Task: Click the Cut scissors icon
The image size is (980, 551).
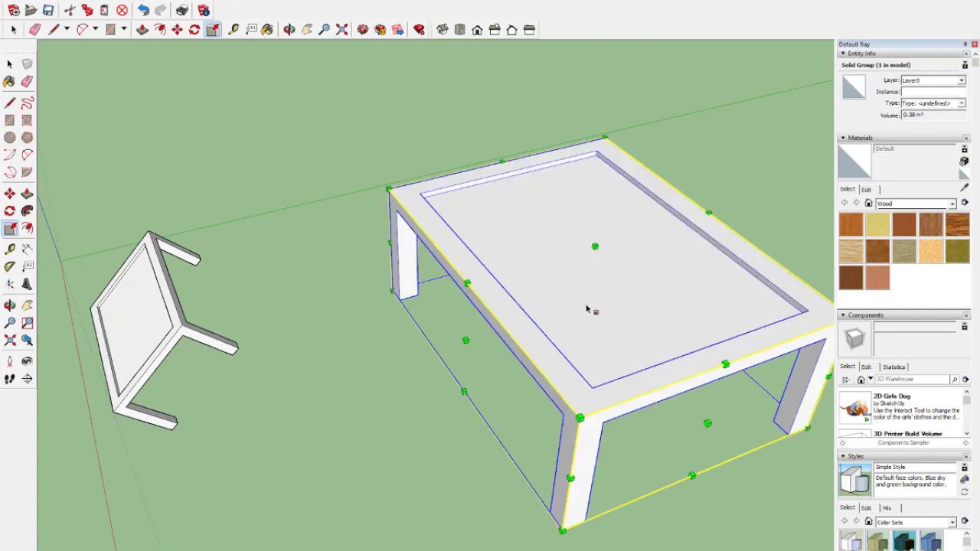Action: click(x=70, y=10)
